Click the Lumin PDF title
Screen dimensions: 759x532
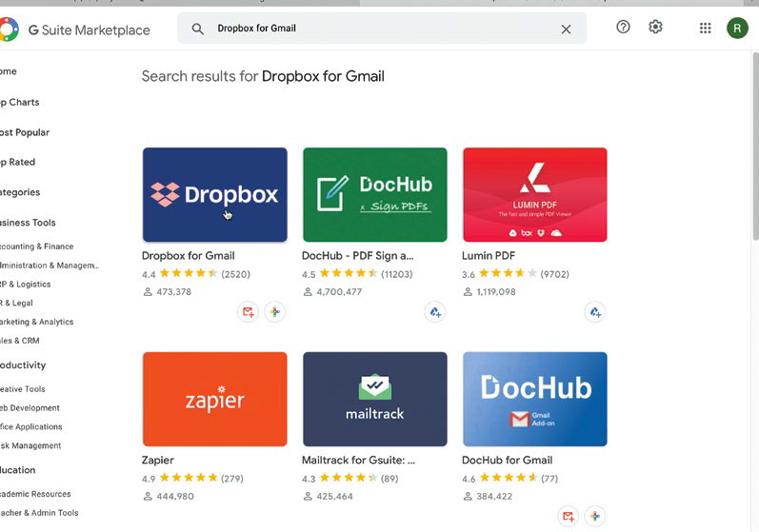pos(489,256)
